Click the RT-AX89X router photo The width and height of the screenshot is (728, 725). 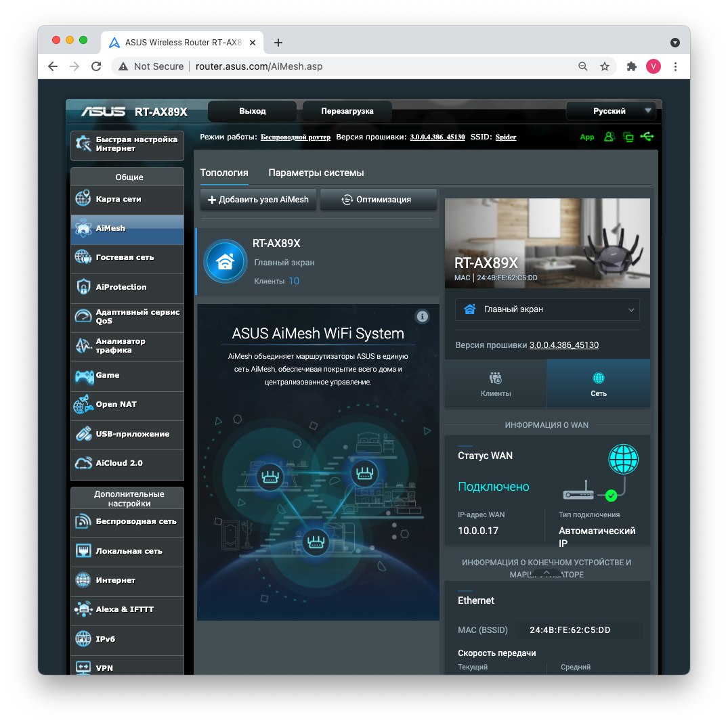point(547,243)
